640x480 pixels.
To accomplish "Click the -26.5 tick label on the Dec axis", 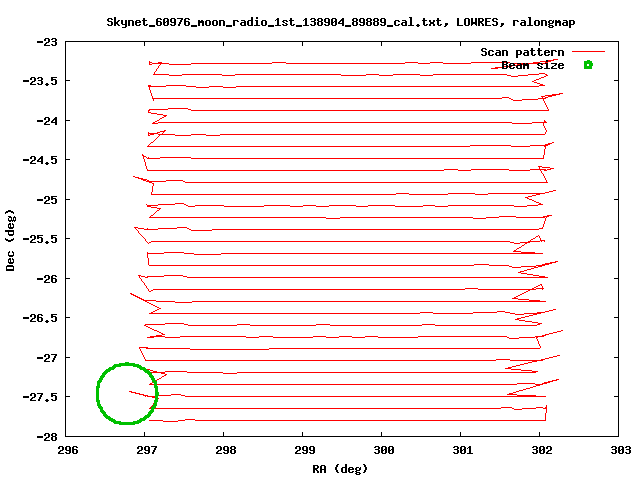I will [41, 318].
